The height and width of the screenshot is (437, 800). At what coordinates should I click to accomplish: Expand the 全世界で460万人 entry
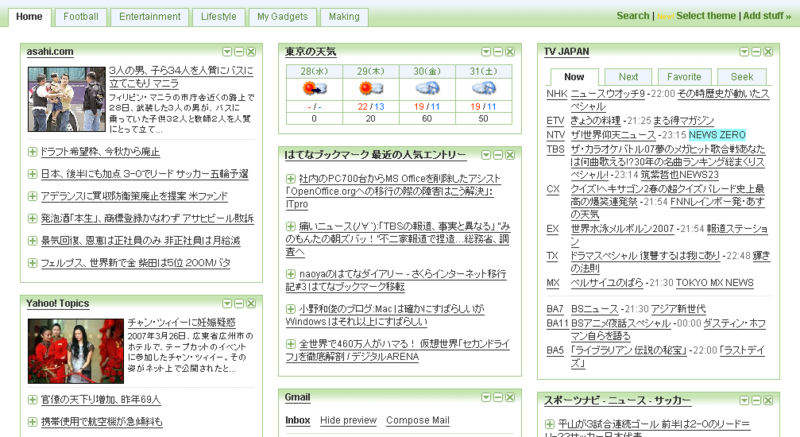pos(291,344)
